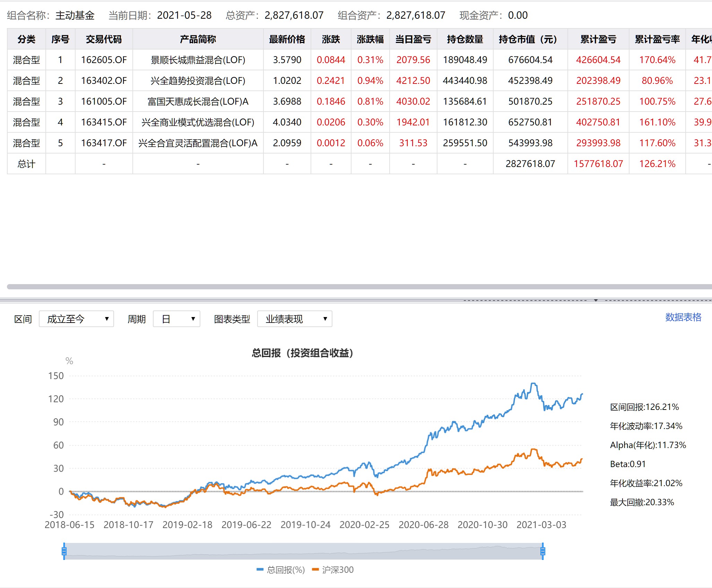
Task: Toggle the 总回报(%) legend series
Action: pyautogui.click(x=281, y=570)
